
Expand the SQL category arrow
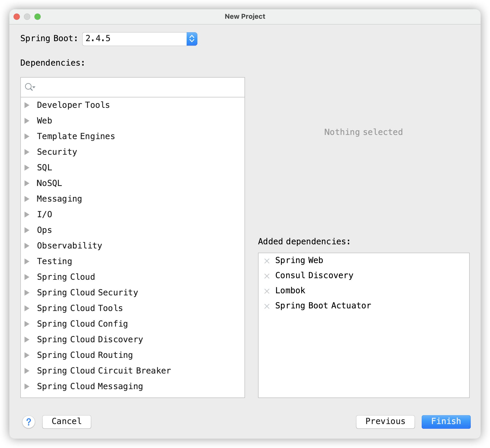click(27, 167)
